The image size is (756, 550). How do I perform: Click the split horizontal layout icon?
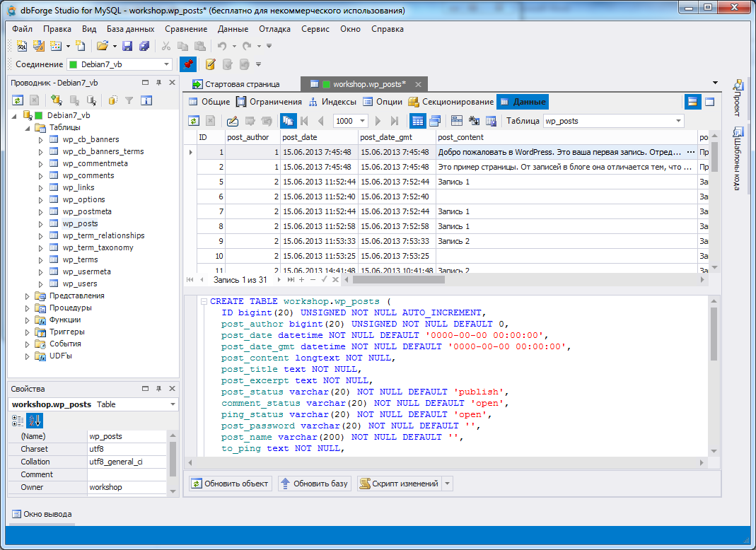click(693, 102)
